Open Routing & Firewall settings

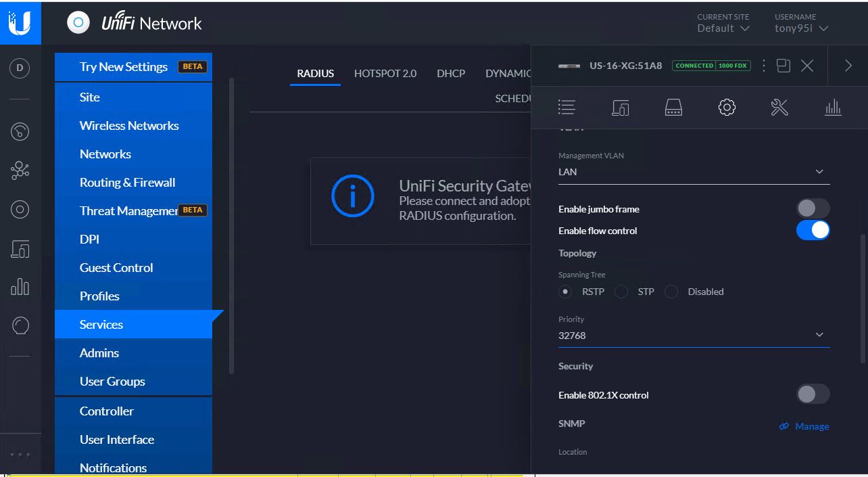(x=134, y=182)
